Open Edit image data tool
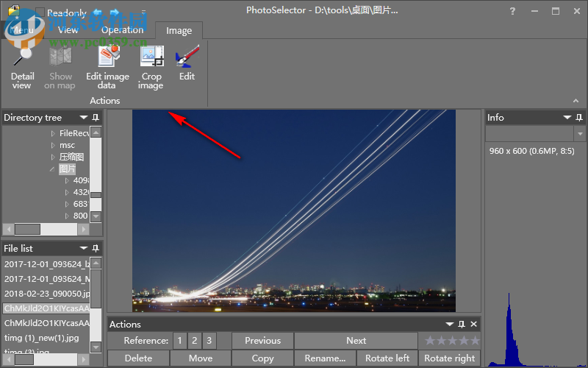Viewport: 588px width, 368px height. pos(107,68)
